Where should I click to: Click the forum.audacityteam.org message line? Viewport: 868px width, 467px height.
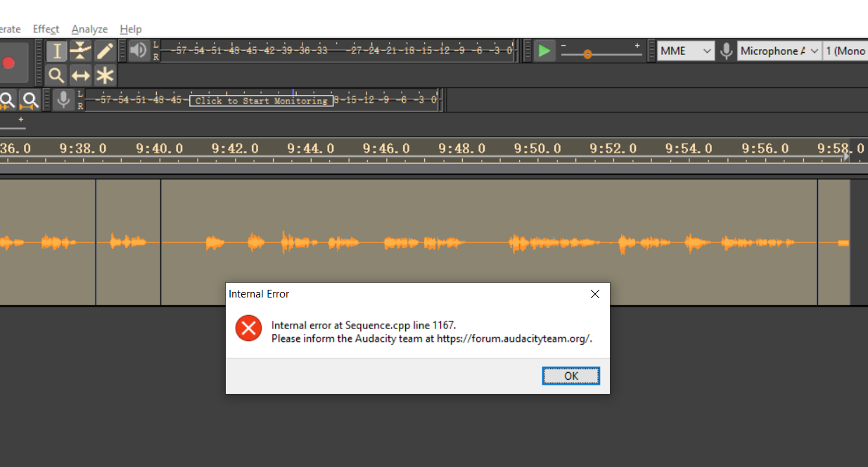432,338
